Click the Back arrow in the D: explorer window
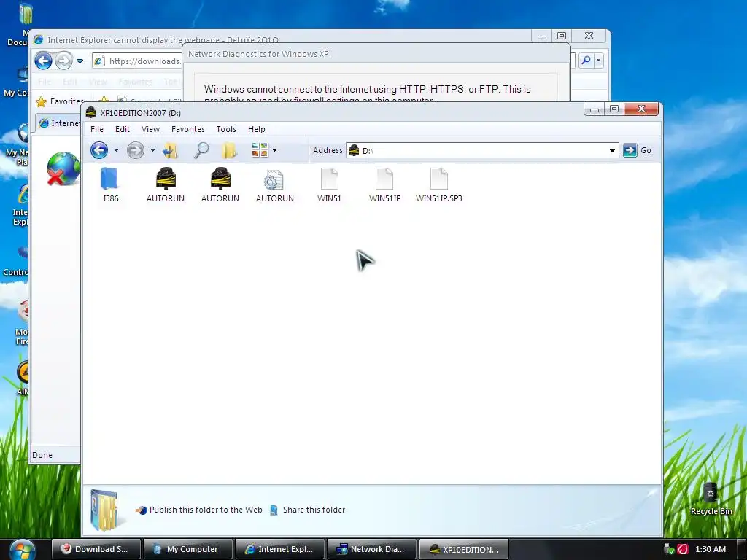747x560 pixels. [99, 150]
